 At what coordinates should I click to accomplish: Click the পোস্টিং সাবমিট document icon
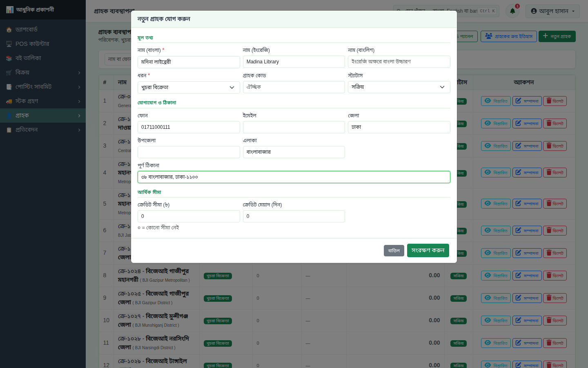[9, 87]
